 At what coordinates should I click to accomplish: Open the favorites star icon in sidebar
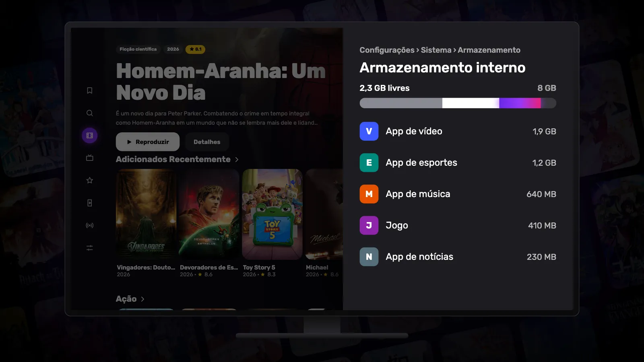(x=90, y=181)
